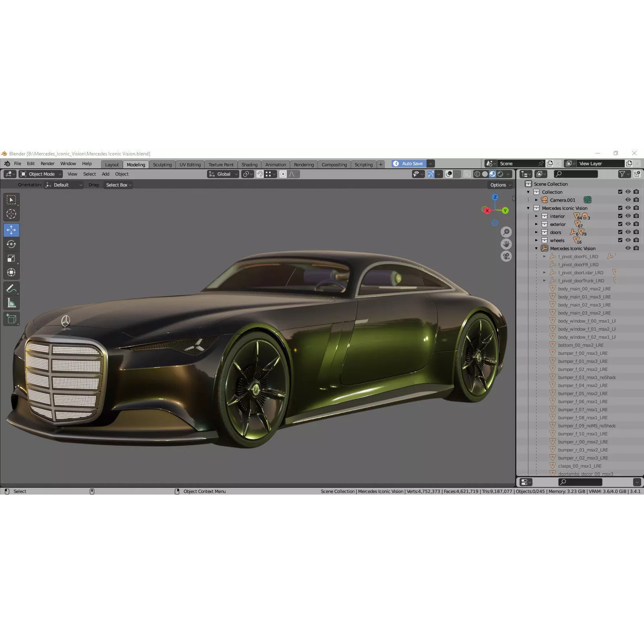Viewport: 644px width, 644px height.
Task: Select the Annotate pencil tool
Action: click(x=11, y=288)
